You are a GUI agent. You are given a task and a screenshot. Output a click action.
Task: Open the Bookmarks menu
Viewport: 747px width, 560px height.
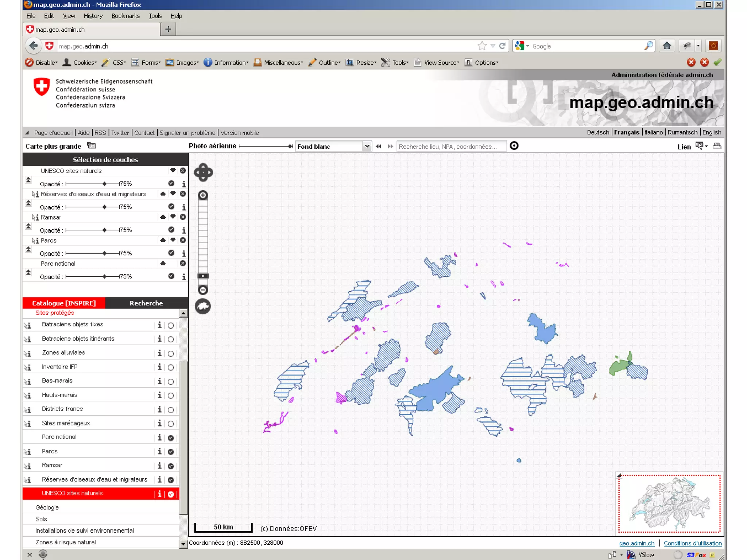coord(125,16)
